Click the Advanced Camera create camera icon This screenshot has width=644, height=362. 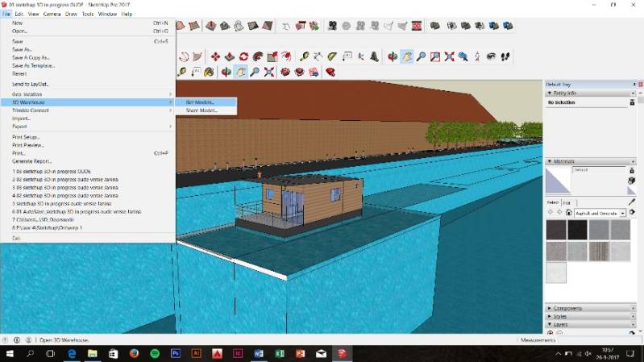[x=332, y=26]
